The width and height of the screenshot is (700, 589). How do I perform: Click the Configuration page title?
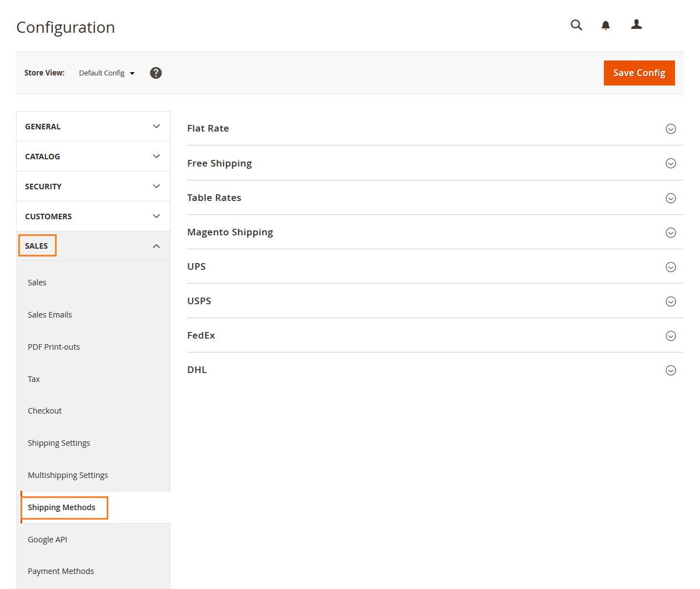pos(66,27)
